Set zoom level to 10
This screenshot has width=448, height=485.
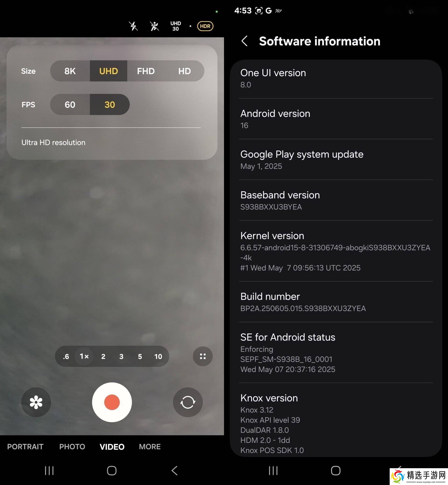click(158, 356)
